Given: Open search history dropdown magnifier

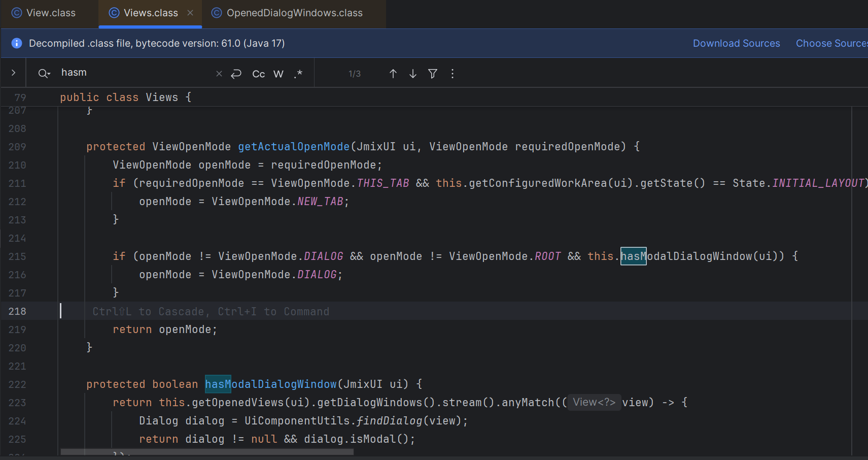Looking at the screenshot, I should click(x=44, y=74).
